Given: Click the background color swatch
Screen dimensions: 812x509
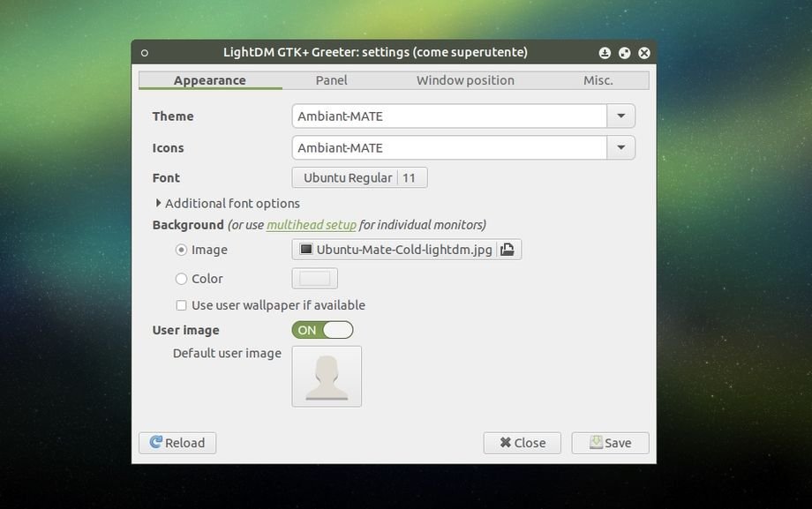Looking at the screenshot, I should click(315, 279).
